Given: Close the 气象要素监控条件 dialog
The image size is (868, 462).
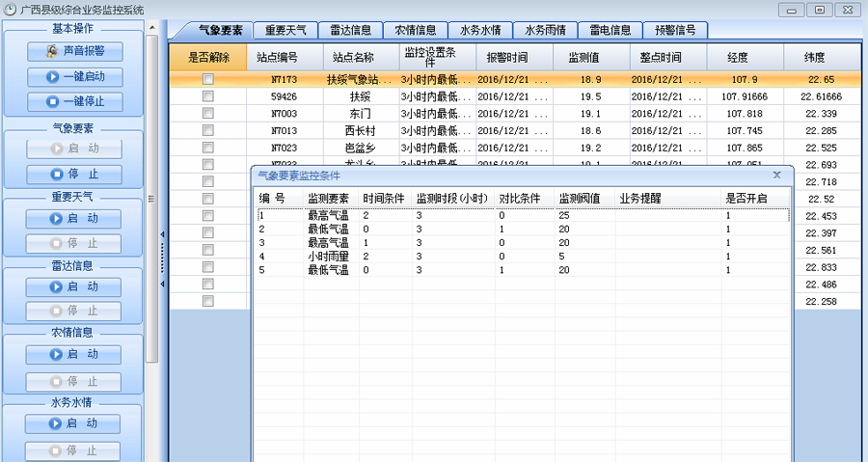Looking at the screenshot, I should 777,176.
